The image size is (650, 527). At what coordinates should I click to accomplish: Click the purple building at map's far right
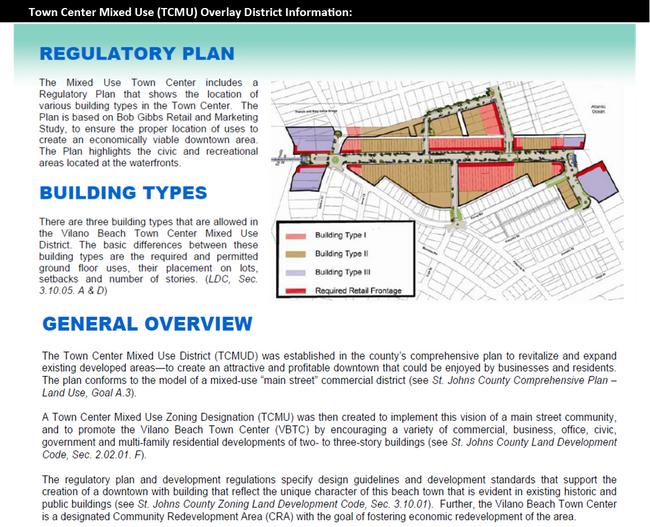point(596,185)
